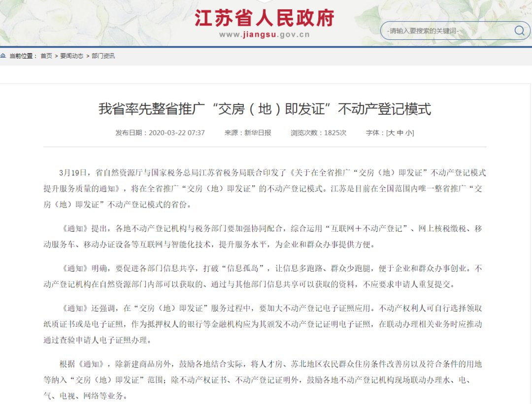Open the 首页 breadcrumb link
This screenshot has width=532, height=404.
pos(46,56)
